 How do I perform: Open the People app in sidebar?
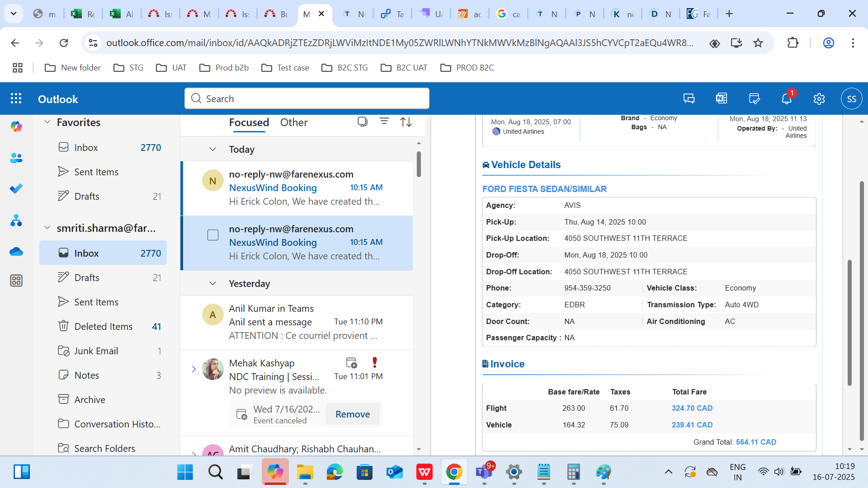click(16, 158)
